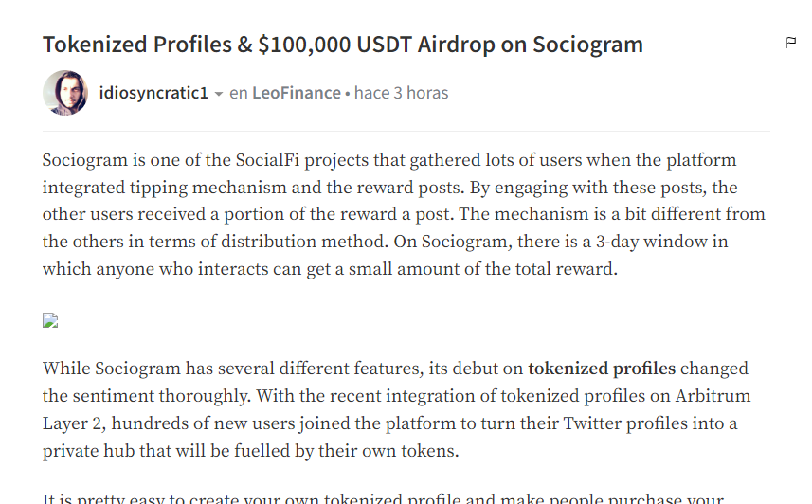Open idiosyncratic1's profile avatar picture
Image resolution: width=812 pixels, height=504 pixels.
(65, 93)
